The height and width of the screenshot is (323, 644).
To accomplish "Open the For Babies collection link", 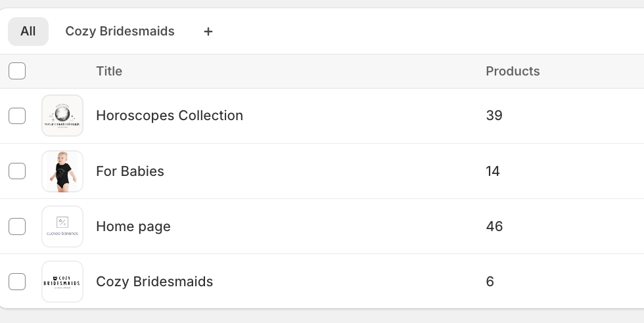I will [130, 171].
